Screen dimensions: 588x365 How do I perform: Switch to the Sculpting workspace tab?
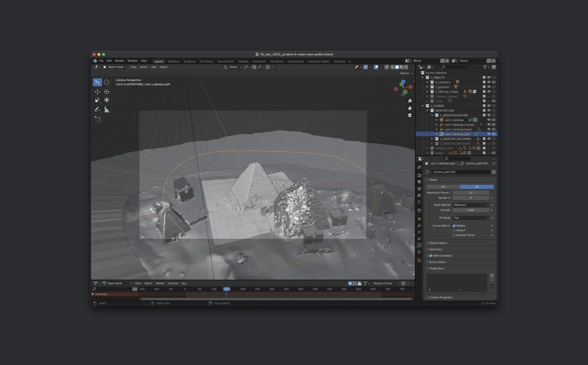coord(189,62)
